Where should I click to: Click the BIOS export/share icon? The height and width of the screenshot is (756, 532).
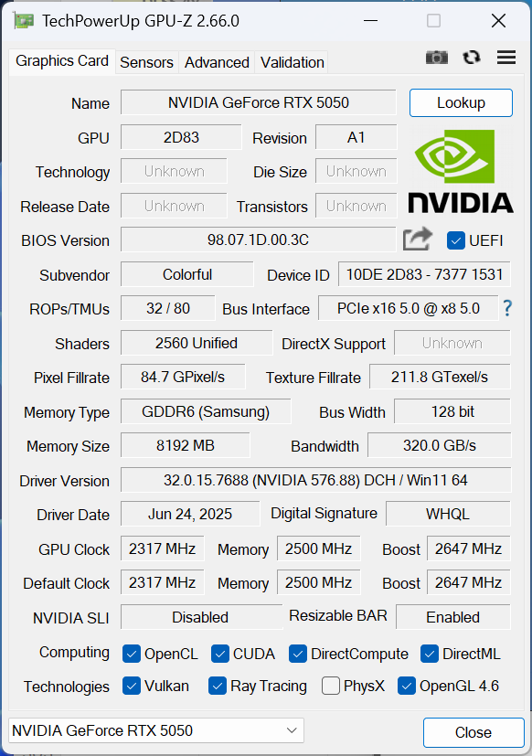click(x=417, y=238)
